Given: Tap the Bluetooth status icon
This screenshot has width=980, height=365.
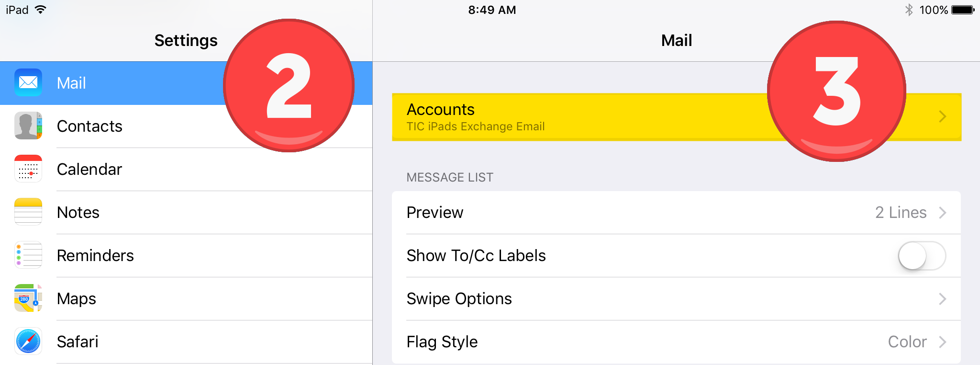Looking at the screenshot, I should [x=909, y=10].
